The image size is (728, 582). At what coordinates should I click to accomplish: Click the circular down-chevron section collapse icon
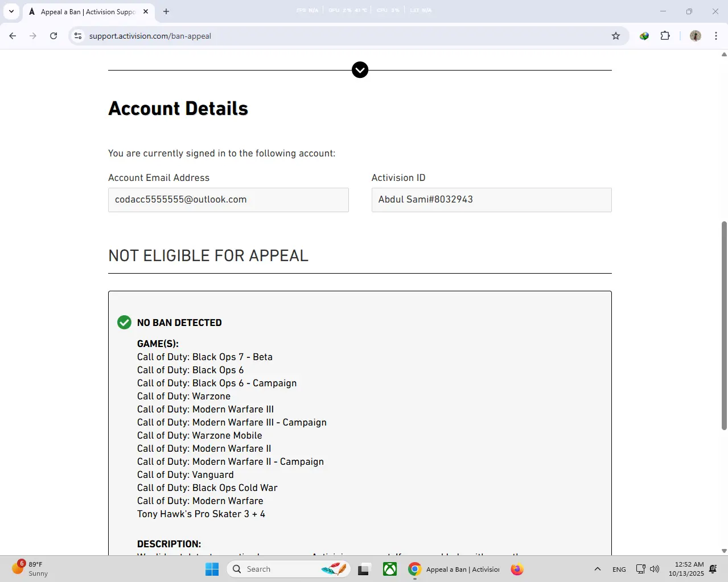pyautogui.click(x=360, y=70)
